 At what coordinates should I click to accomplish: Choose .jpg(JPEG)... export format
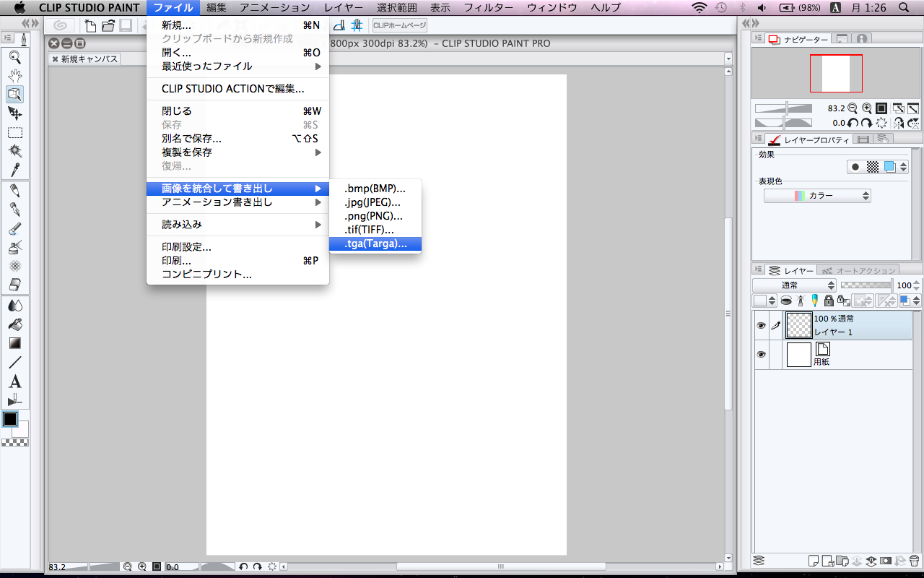(x=375, y=202)
